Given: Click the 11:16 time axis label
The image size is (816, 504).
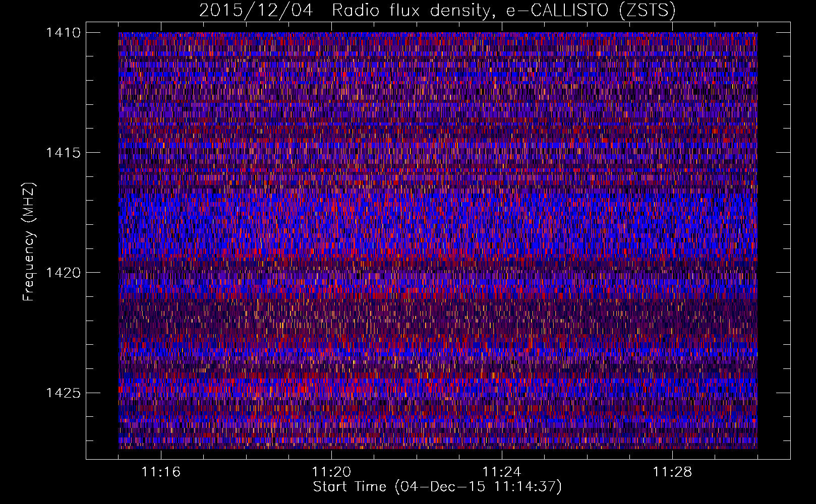Looking at the screenshot, I should pyautogui.click(x=161, y=472).
